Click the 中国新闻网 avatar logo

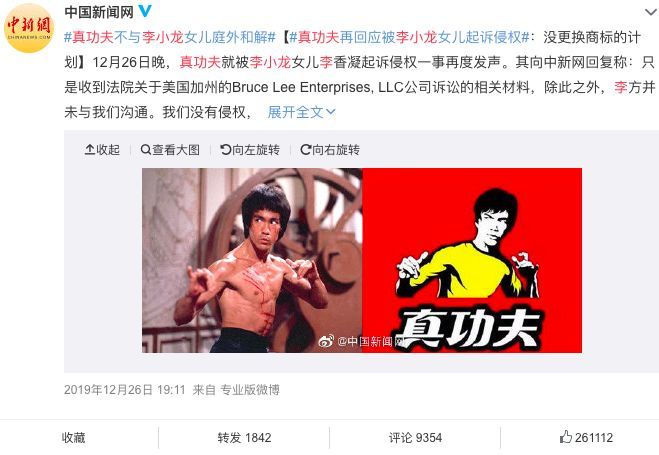pyautogui.click(x=29, y=29)
